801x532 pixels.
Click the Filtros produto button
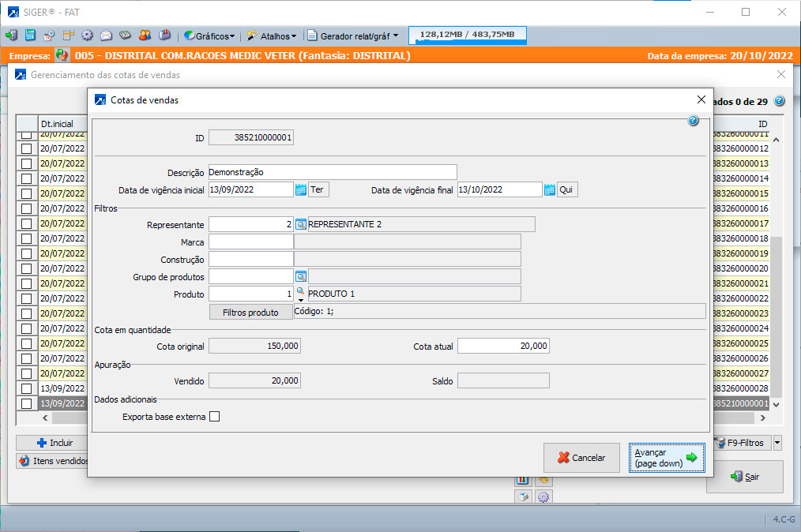250,313
